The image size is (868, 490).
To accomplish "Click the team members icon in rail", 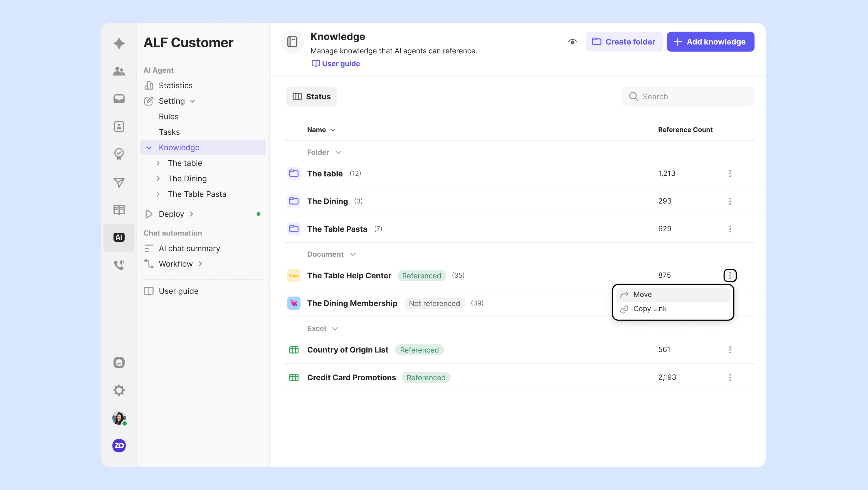I will tap(119, 71).
